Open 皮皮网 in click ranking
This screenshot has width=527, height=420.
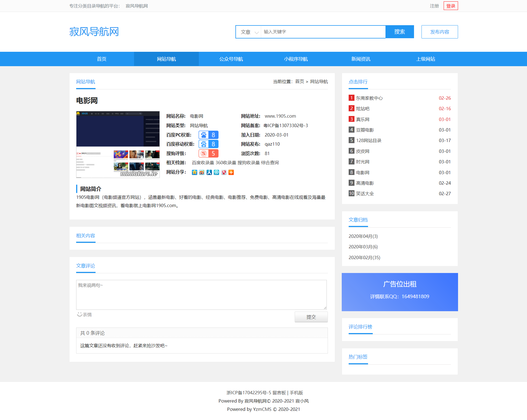pyautogui.click(x=363, y=151)
